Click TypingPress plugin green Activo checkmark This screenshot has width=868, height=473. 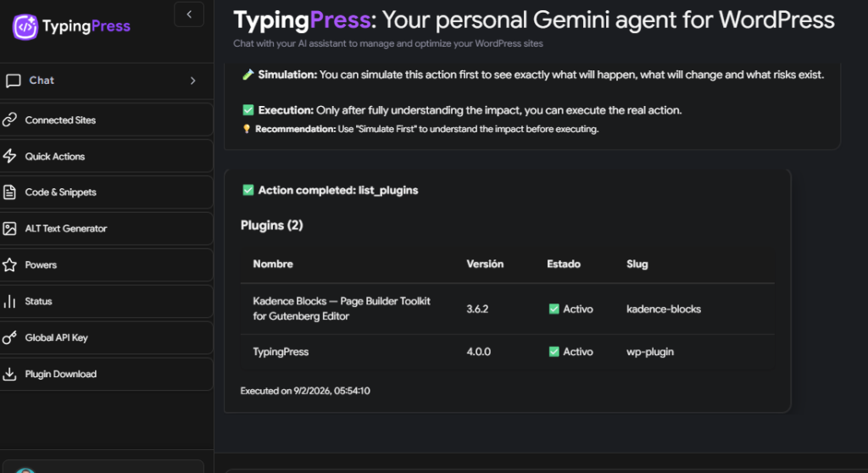[x=554, y=352]
